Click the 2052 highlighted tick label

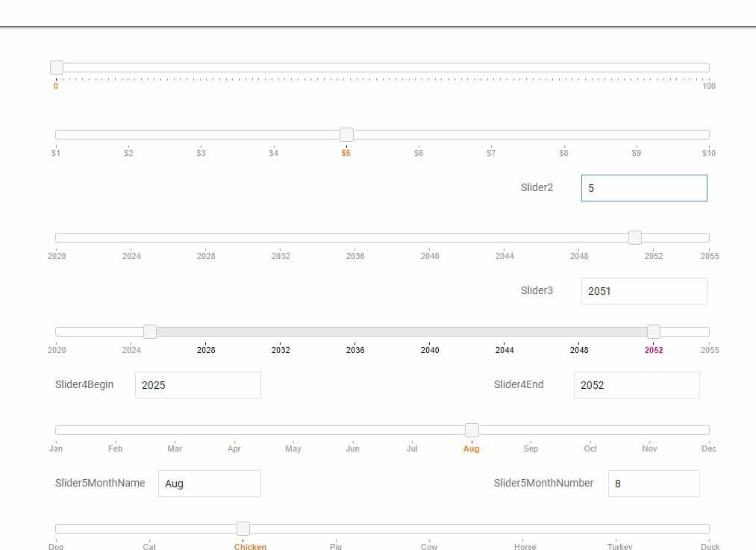654,349
